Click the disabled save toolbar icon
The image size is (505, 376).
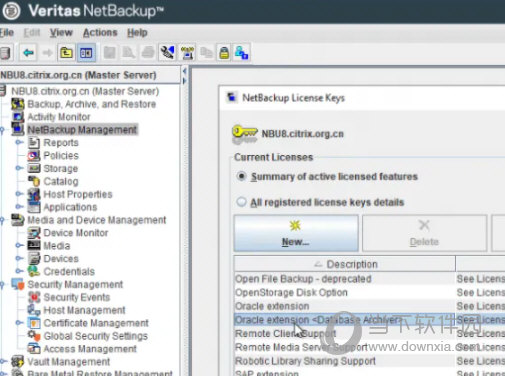(x=110, y=53)
